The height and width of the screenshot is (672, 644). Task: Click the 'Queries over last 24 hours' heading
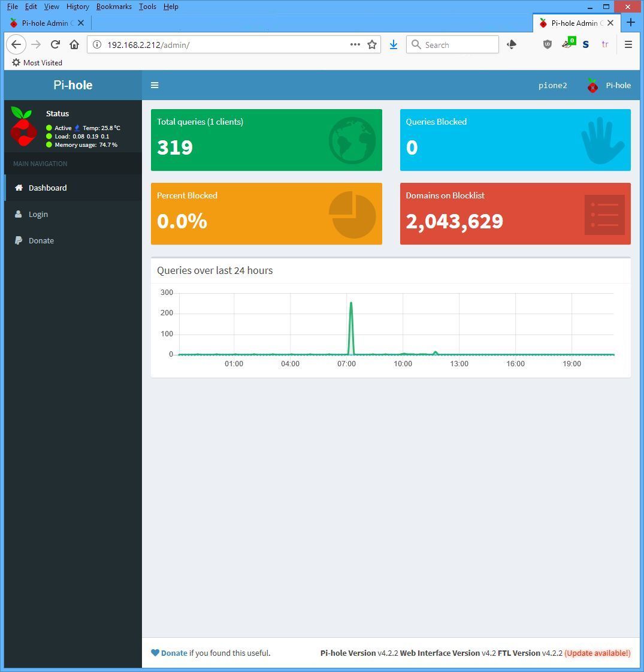click(214, 270)
